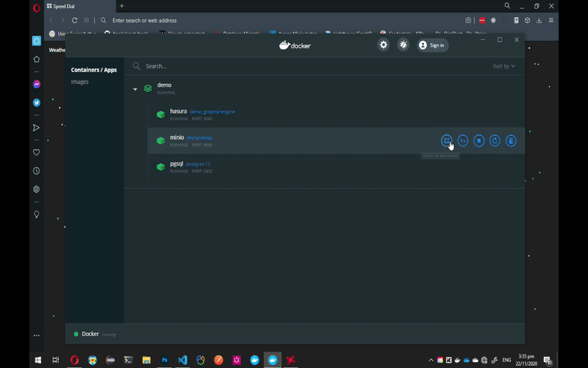Viewport: 588px width, 368px height.
Task: Open Opera downloads icon
Action: 539,20
